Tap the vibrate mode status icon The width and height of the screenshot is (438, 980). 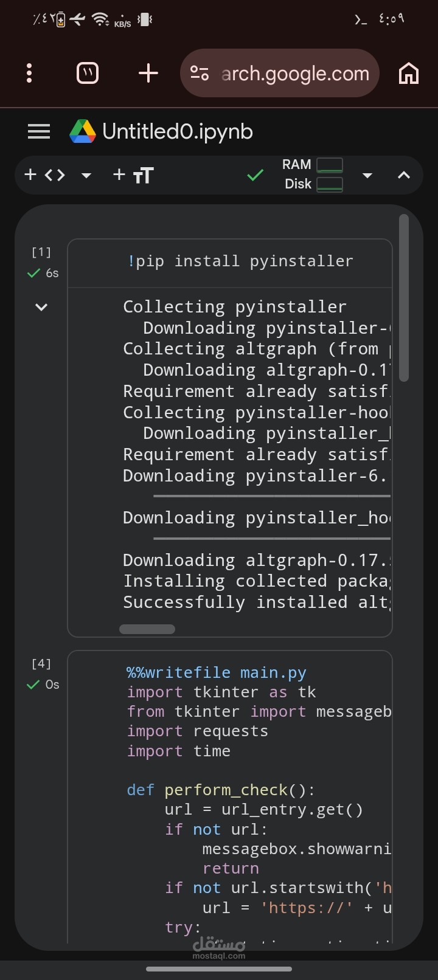145,19
